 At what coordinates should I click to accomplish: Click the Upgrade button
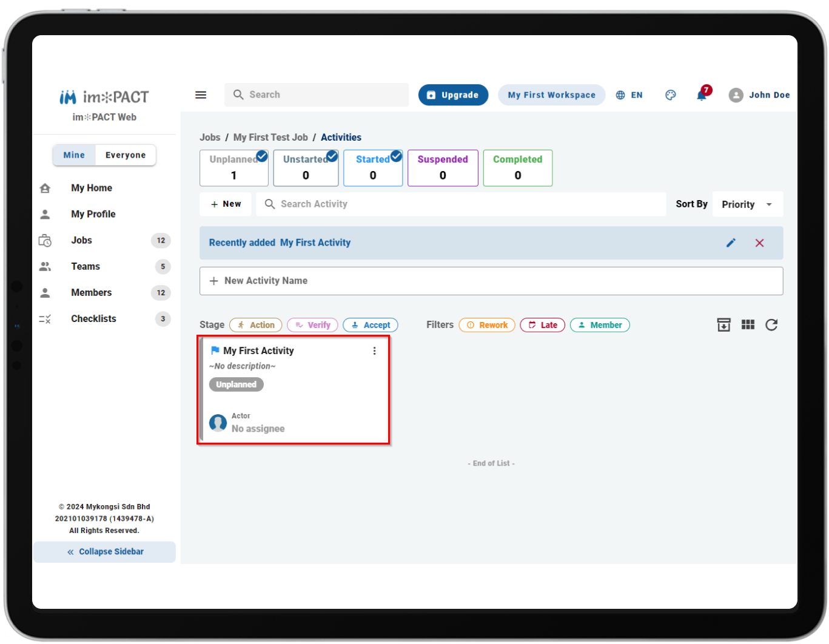pos(453,95)
